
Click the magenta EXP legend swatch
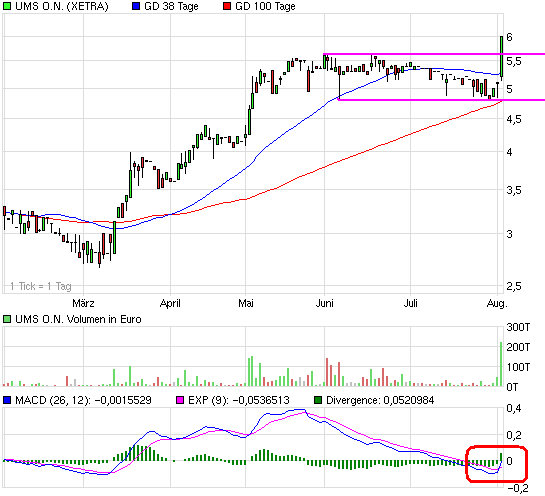click(180, 400)
